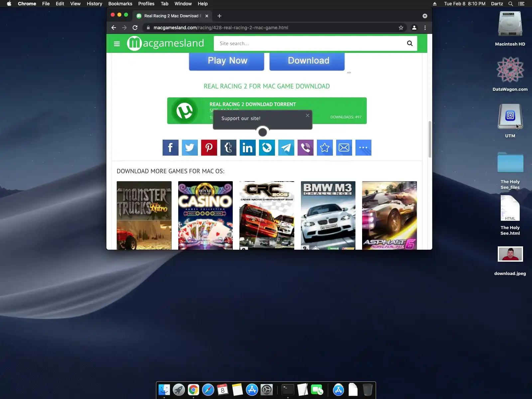Open the Edit menu
532x399 pixels.
(x=60, y=4)
